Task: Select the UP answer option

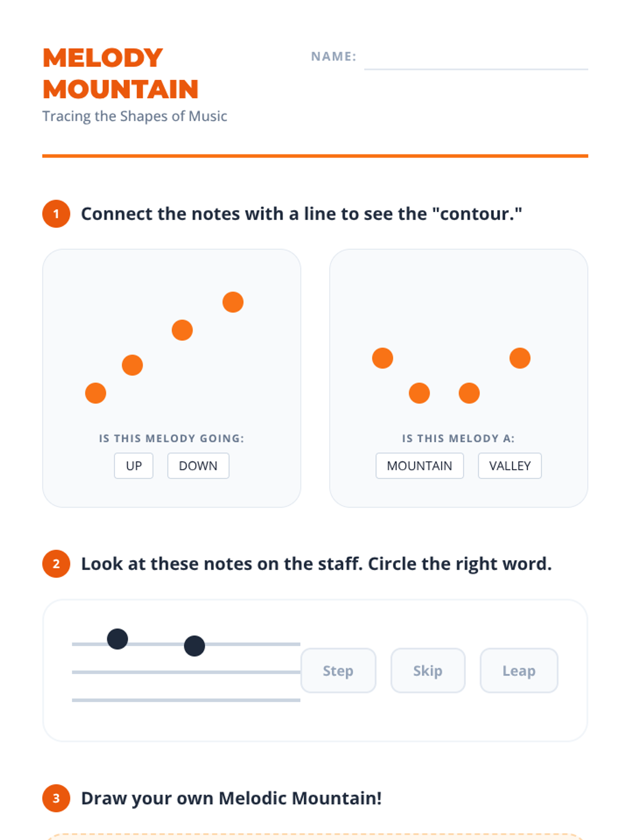Action: coord(134,466)
